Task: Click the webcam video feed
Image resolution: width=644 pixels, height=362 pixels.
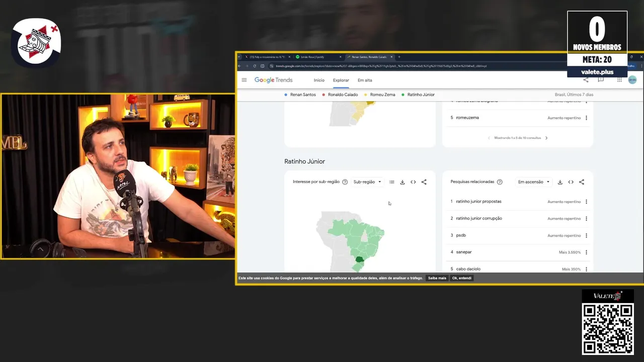Action: click(x=118, y=176)
